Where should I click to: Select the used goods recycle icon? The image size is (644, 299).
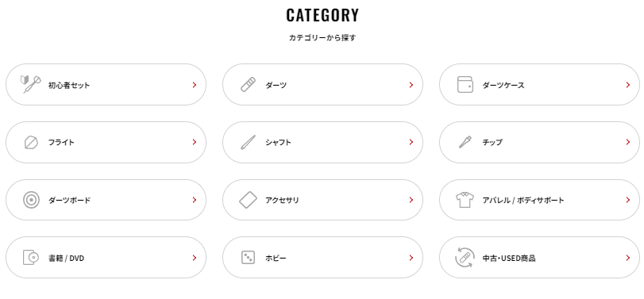[x=465, y=258]
